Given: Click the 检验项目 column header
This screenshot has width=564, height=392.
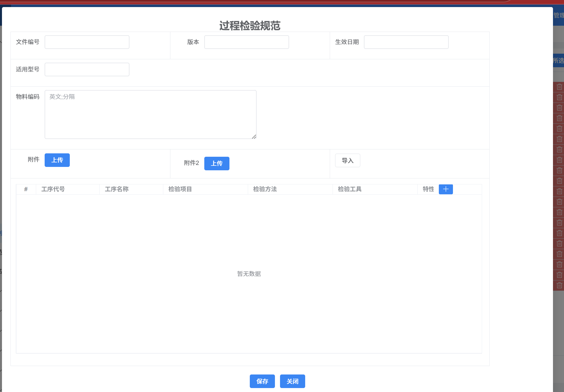Looking at the screenshot, I should 180,189.
